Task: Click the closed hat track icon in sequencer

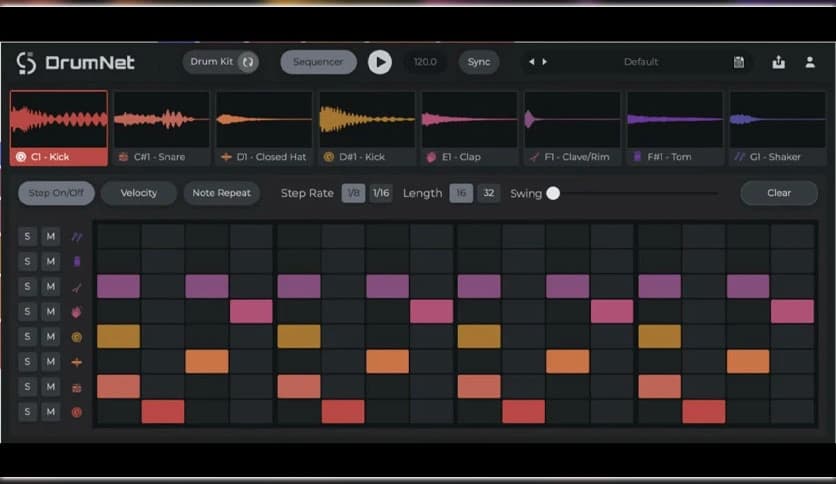Action: (x=77, y=362)
